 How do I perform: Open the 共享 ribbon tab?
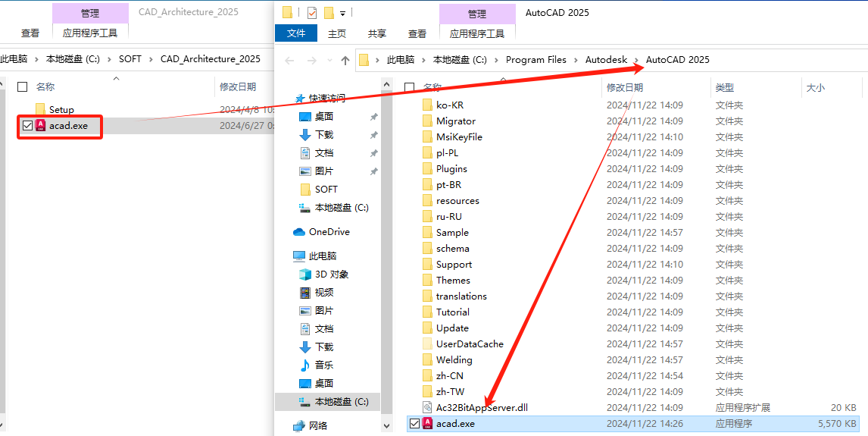click(x=377, y=33)
